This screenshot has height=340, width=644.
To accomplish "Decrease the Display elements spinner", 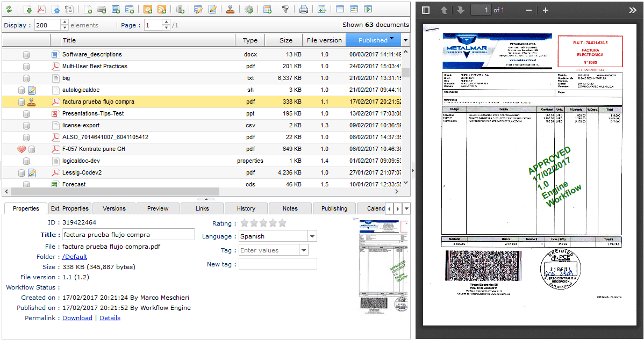I will pyautogui.click(x=65, y=28).
